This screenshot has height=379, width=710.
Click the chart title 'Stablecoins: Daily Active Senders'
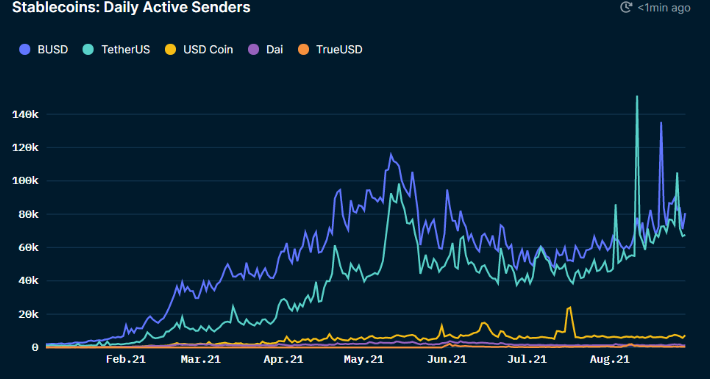point(131,7)
